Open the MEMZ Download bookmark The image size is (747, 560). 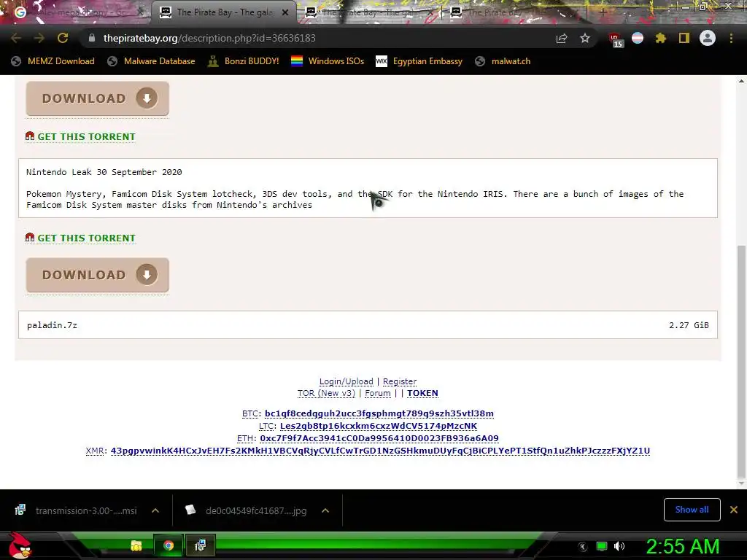[53, 61]
